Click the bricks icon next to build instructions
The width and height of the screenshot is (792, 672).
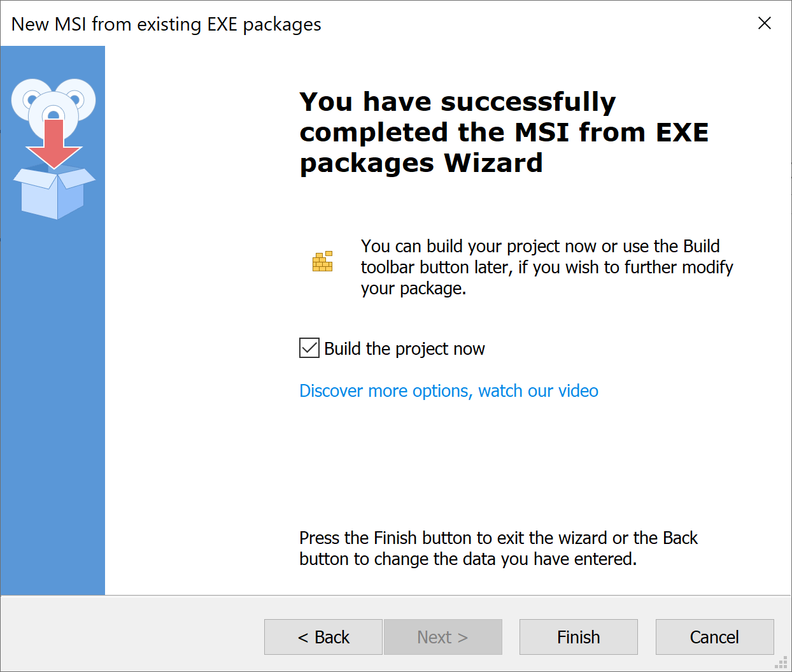(322, 261)
